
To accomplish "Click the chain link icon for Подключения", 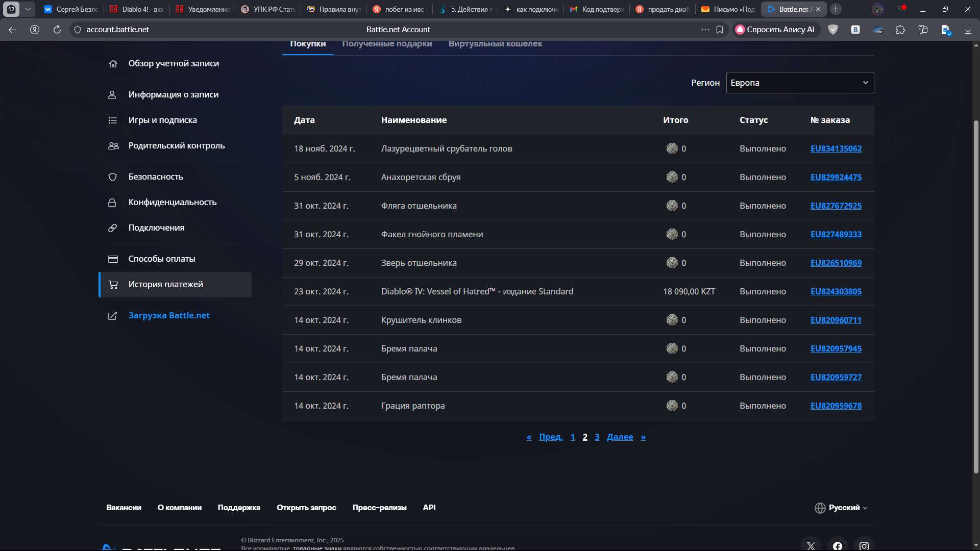I will (x=113, y=228).
